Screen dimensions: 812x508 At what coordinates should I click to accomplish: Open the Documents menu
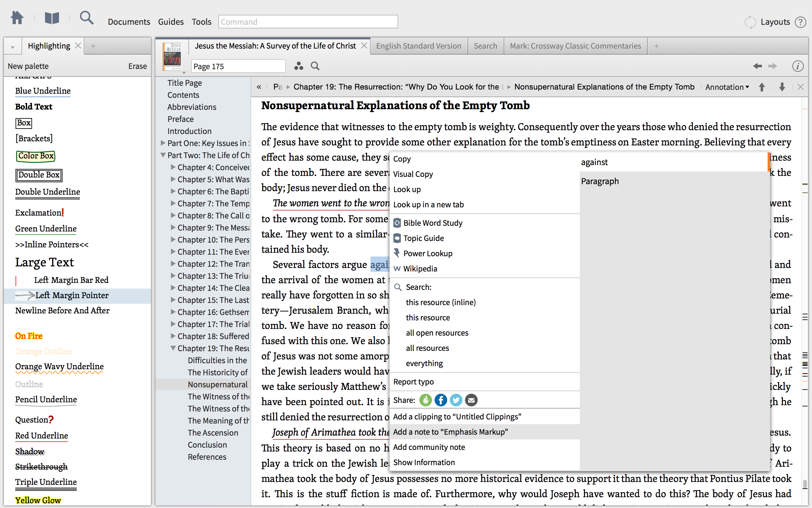click(x=129, y=22)
